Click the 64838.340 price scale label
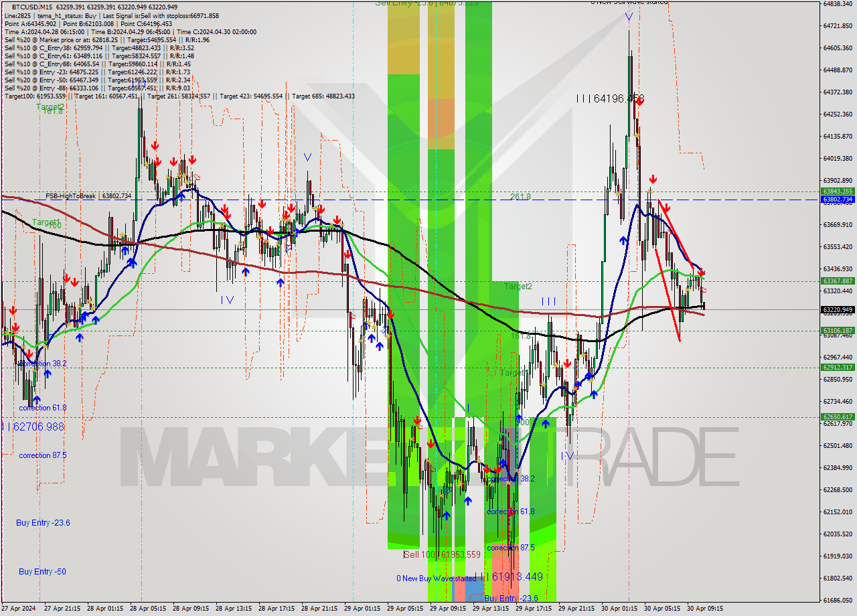Image resolution: width=857 pixels, height=616 pixels. pyautogui.click(x=838, y=3)
